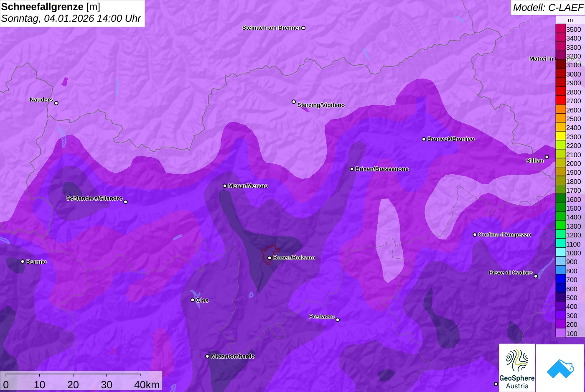Image resolution: width=585 pixels, height=392 pixels.
Task: Select the Predazzo city marker
Action: pos(338,320)
